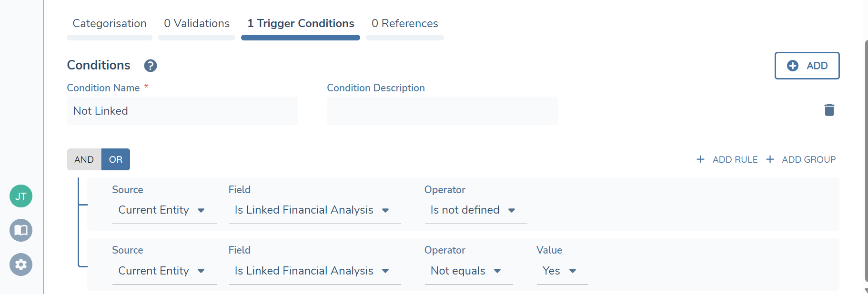Switch the condition logic to AND
The image size is (868, 294).
point(84,159)
